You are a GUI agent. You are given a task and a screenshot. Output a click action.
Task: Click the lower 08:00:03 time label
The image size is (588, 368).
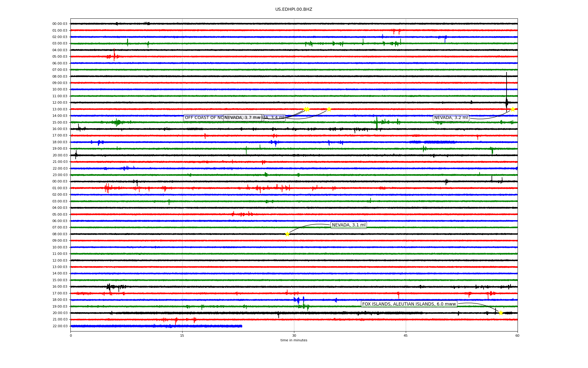[x=60, y=234]
